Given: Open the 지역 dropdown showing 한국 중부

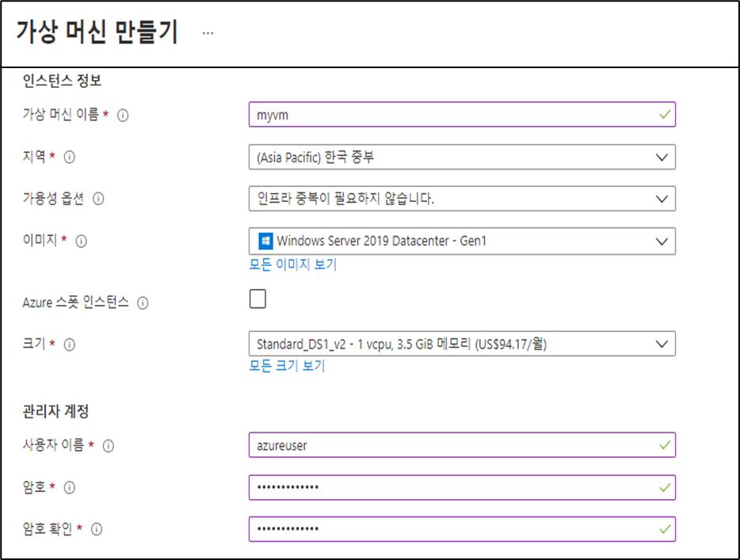Looking at the screenshot, I should pos(462,157).
